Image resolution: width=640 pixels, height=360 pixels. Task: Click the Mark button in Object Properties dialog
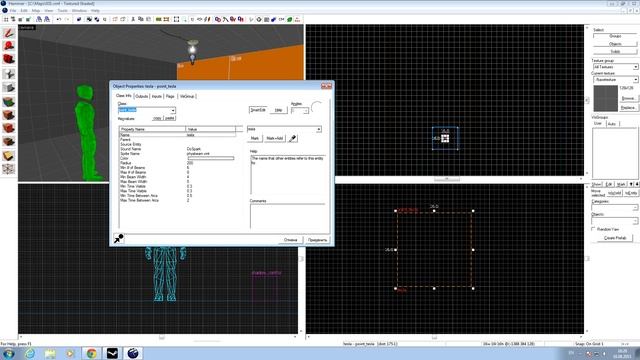pyautogui.click(x=255, y=138)
